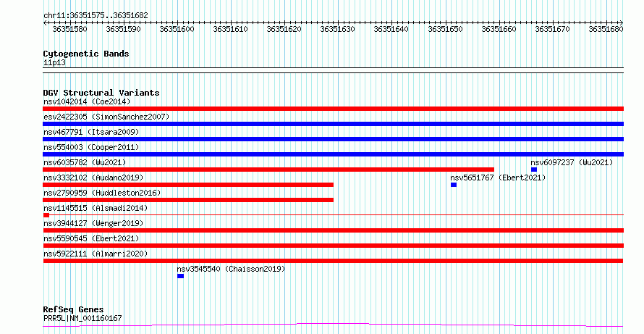644x334 pixels.
Task: Select the magenta PRR5L gene track line
Action: click(333, 325)
